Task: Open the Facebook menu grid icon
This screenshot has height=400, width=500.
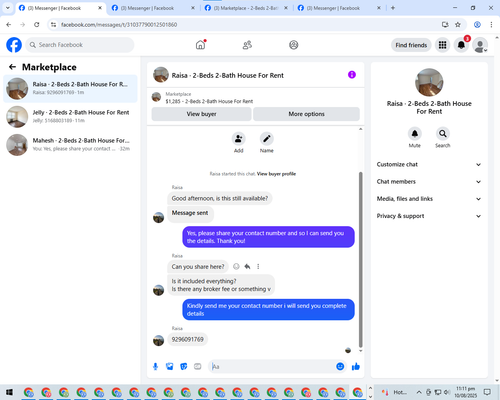Action: (x=442, y=45)
